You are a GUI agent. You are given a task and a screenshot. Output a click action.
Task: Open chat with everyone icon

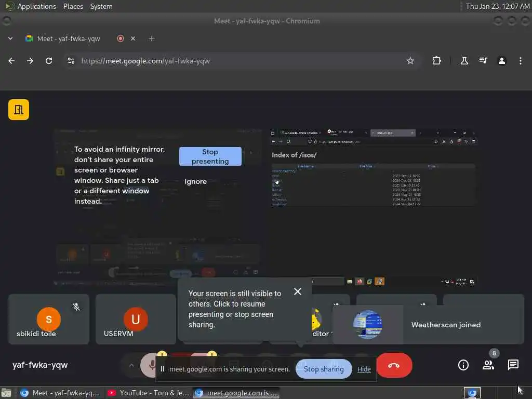pyautogui.click(x=513, y=365)
